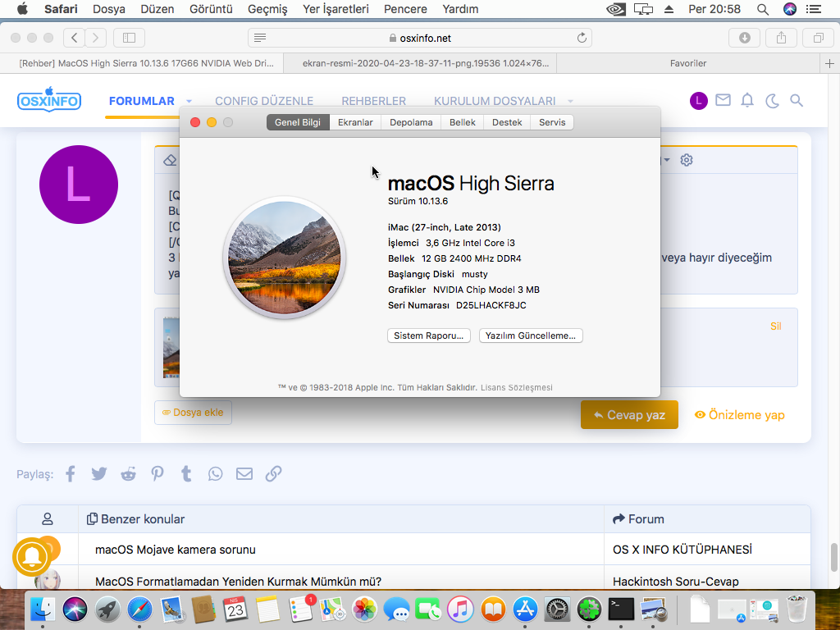This screenshot has width=840, height=630.
Task: Click the notifications bell icon in forum header
Action: (747, 101)
